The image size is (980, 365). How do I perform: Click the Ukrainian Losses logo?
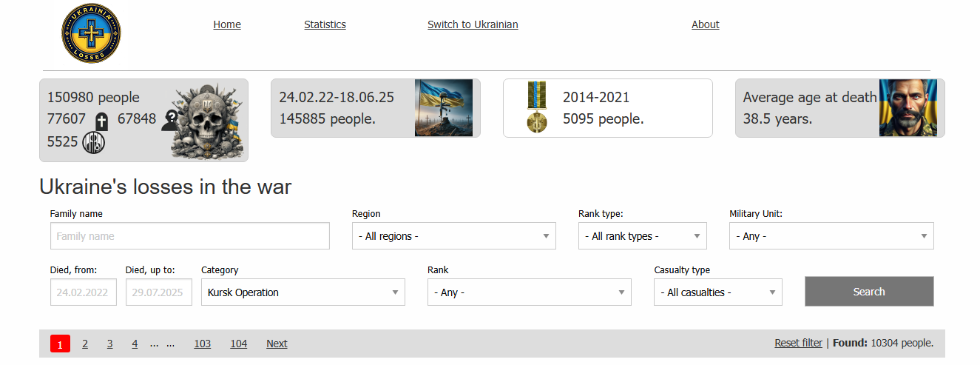click(91, 33)
